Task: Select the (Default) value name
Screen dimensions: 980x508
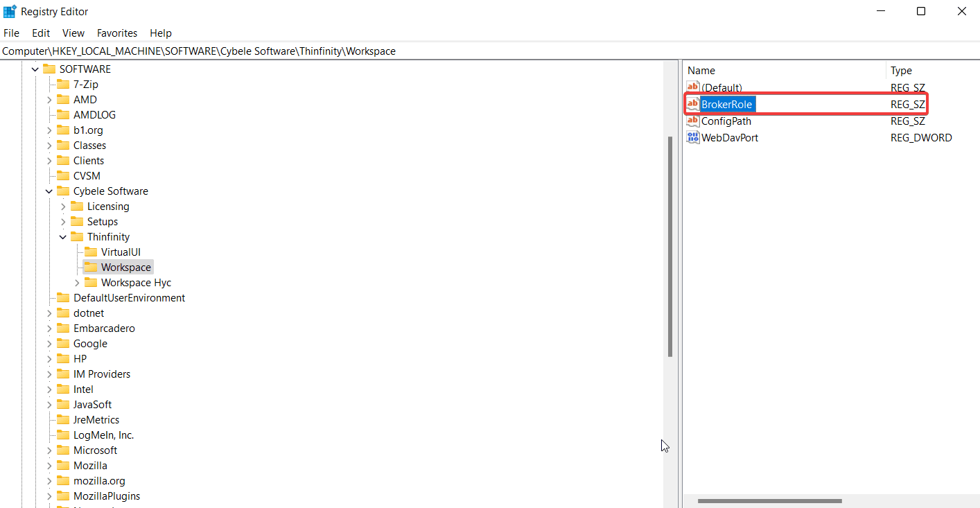Action: click(x=721, y=87)
